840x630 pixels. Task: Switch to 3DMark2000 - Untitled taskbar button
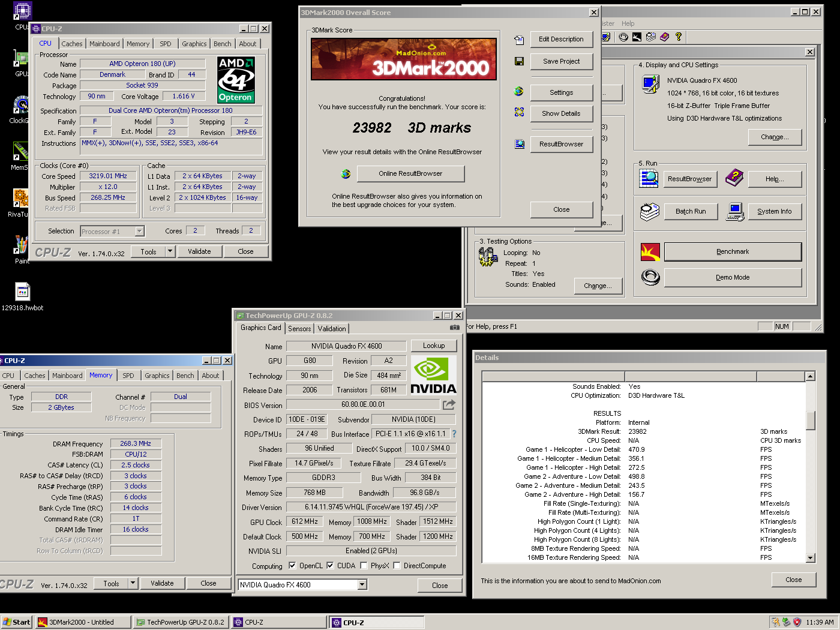click(x=83, y=622)
